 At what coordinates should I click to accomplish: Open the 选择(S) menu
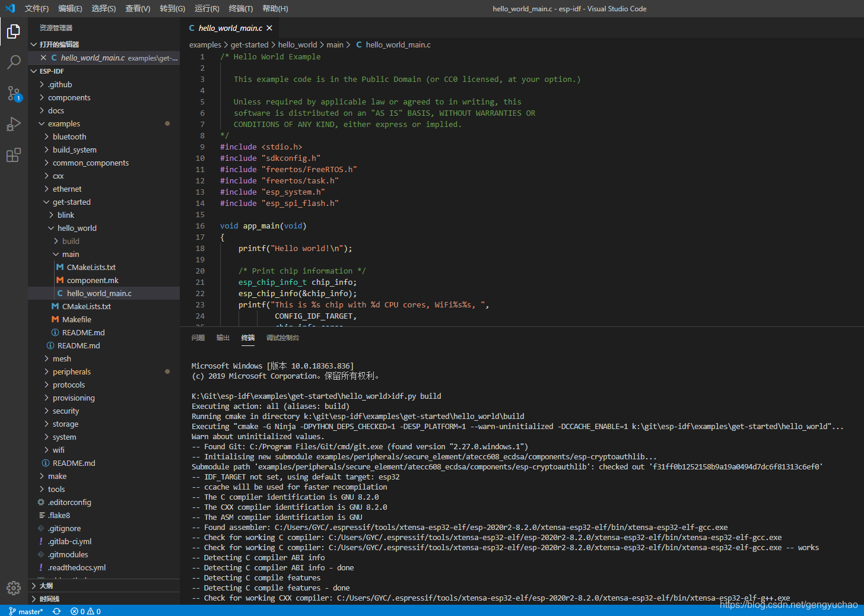[x=104, y=8]
